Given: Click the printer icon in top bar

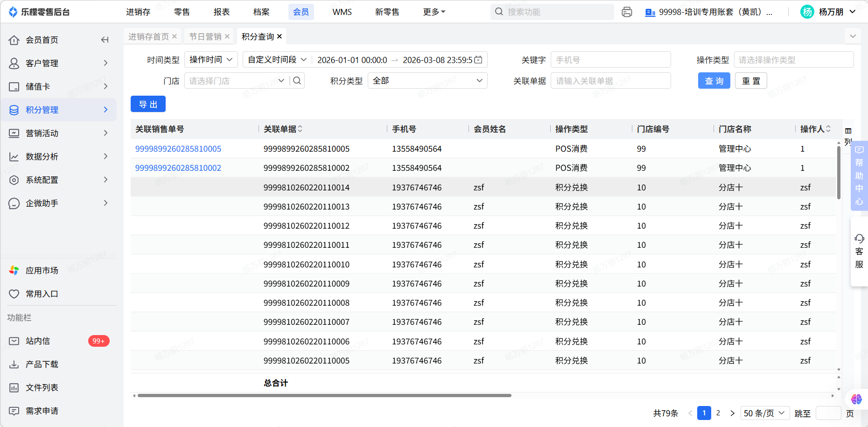Looking at the screenshot, I should 627,12.
